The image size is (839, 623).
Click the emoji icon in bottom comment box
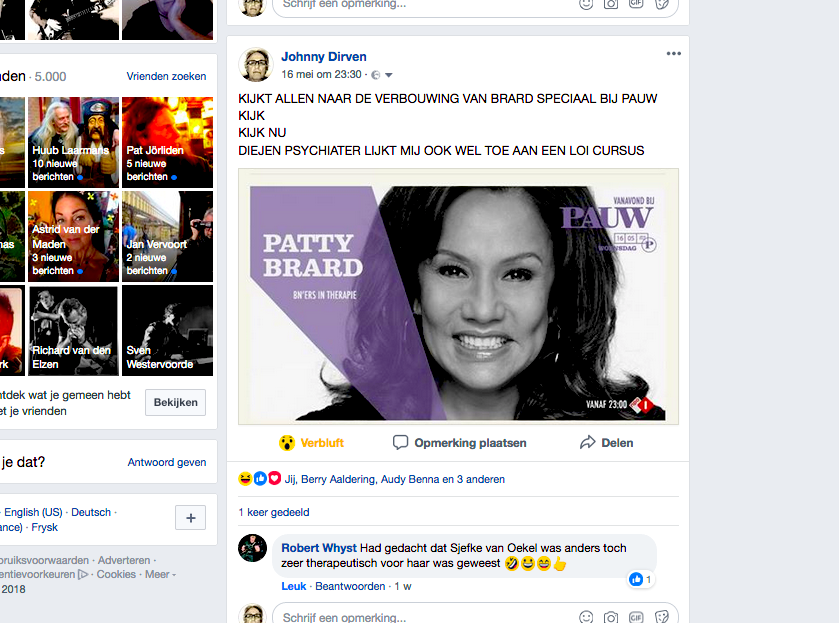pos(586,617)
